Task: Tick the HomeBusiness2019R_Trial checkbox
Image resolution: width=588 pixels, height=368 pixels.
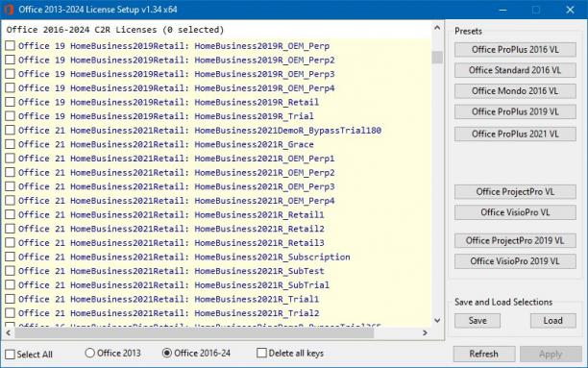Action: 11,116
